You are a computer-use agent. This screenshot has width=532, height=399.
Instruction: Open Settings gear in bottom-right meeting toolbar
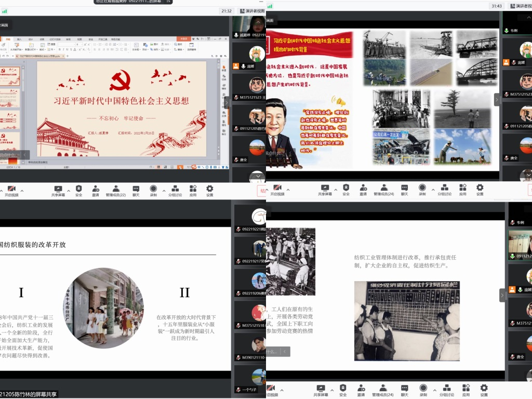click(484, 390)
